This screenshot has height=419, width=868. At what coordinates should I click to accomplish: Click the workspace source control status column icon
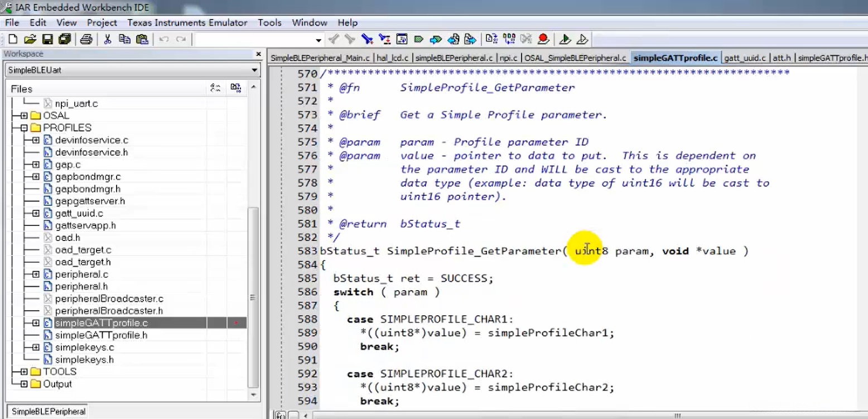coord(215,88)
